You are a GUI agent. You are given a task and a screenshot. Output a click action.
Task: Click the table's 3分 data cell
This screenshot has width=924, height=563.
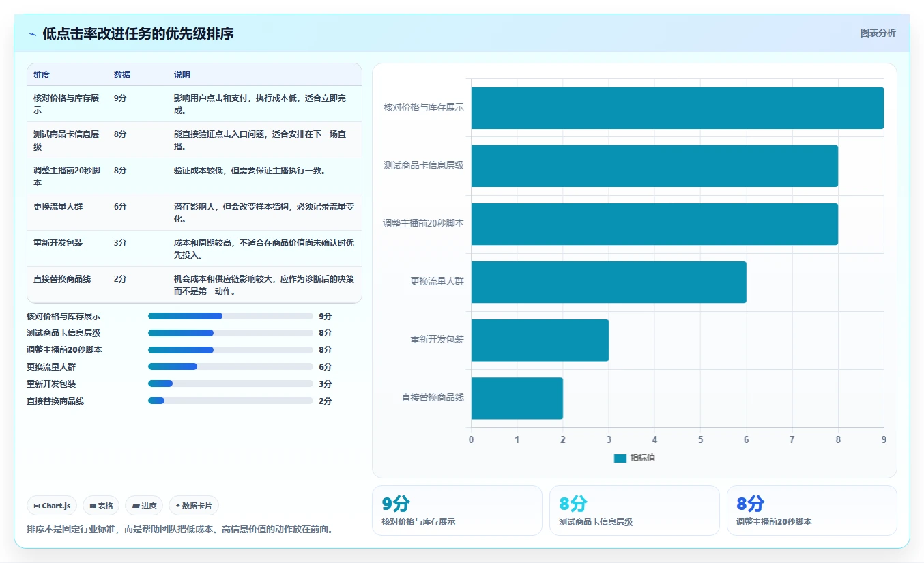tap(120, 242)
